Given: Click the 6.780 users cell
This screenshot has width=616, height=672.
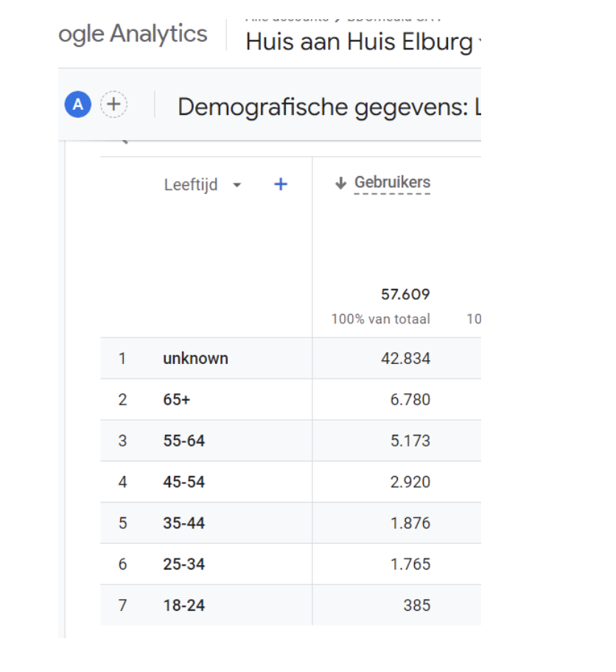Looking at the screenshot, I should click(x=410, y=399).
